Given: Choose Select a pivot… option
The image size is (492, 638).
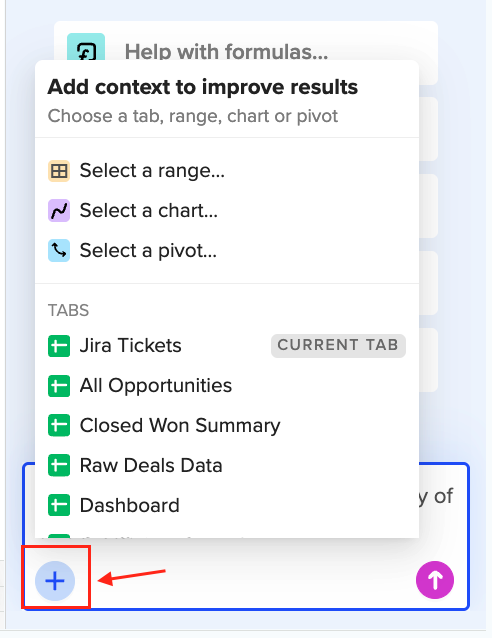Looking at the screenshot, I should 227,250.
